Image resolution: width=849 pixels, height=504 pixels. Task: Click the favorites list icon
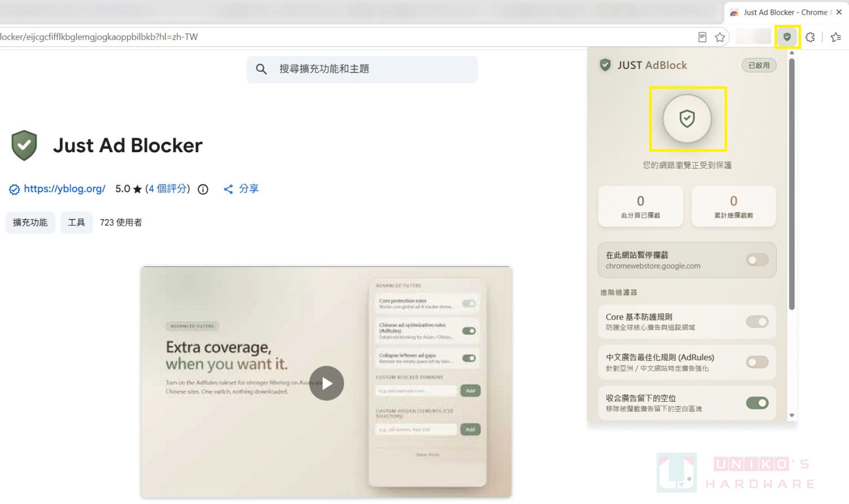pos(836,37)
